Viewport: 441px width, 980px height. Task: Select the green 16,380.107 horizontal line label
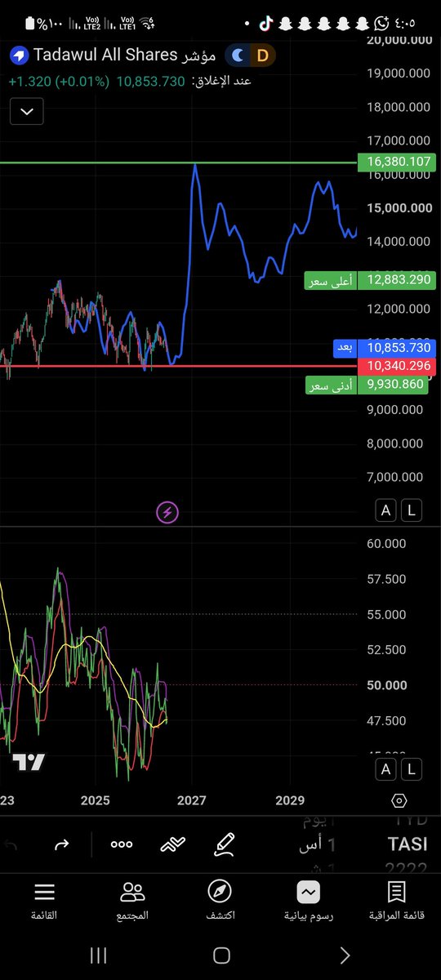[x=397, y=162]
